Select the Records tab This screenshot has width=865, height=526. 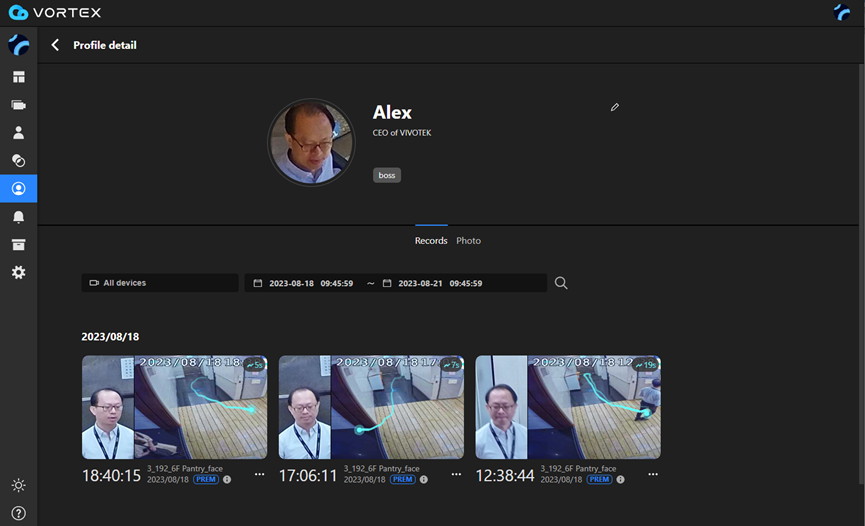[x=431, y=241]
